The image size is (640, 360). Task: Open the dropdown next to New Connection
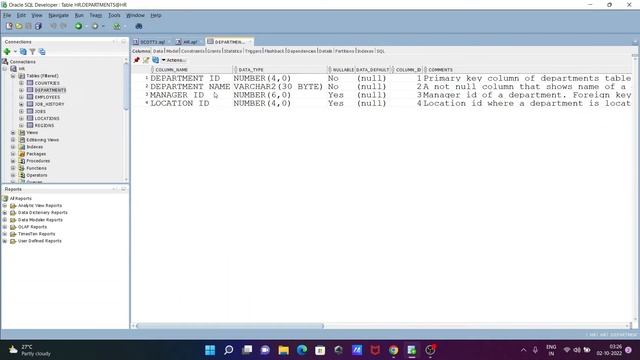15,51
